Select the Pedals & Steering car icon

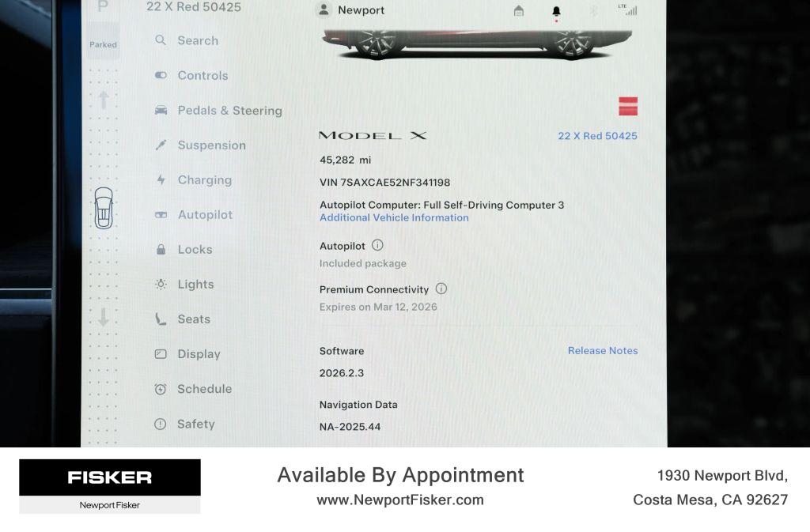(x=161, y=111)
